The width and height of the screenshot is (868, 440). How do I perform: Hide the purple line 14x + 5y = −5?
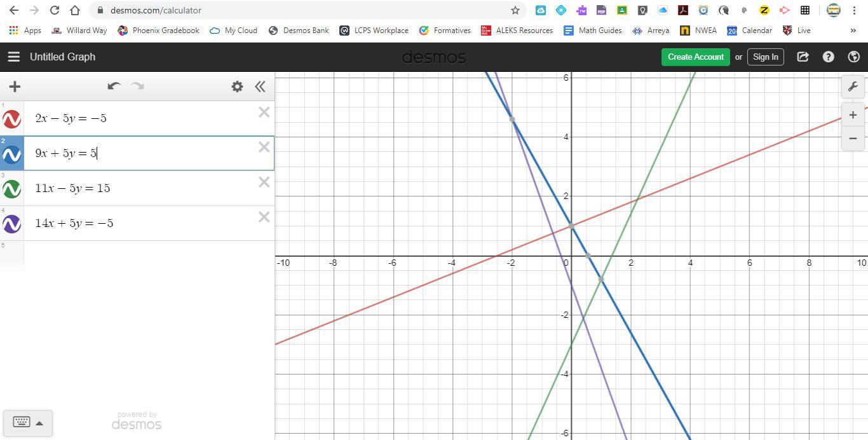tap(11, 224)
